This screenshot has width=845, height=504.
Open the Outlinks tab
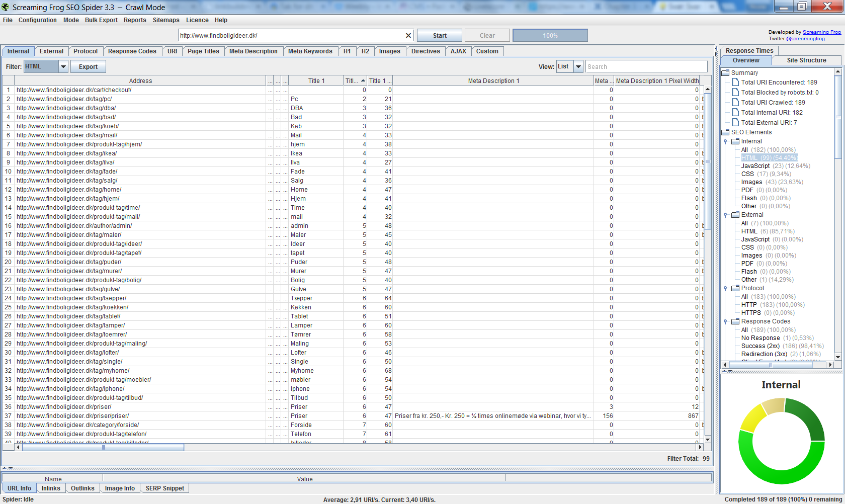click(x=82, y=488)
